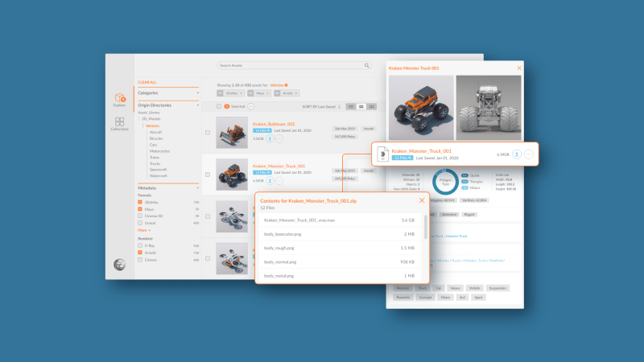Collapse the Origin Directories section

coord(197,105)
